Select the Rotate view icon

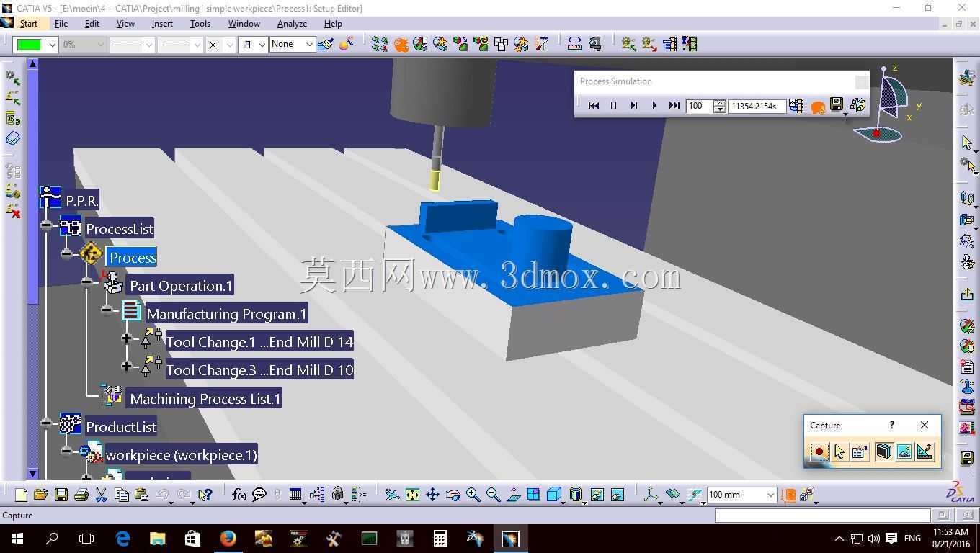pyautogui.click(x=453, y=495)
